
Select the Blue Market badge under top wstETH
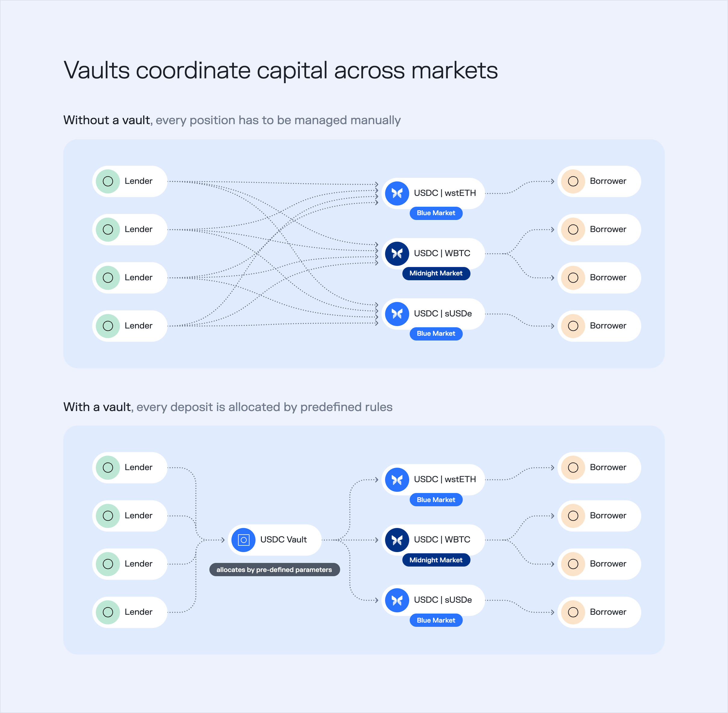[x=436, y=213]
